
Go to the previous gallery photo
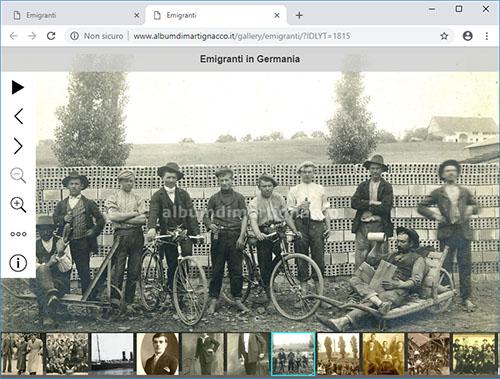pos(19,116)
